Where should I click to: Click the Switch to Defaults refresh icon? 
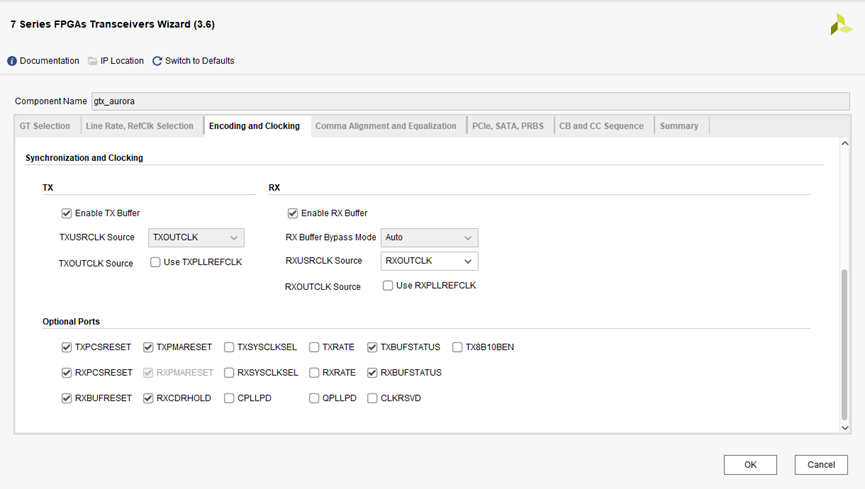[157, 61]
